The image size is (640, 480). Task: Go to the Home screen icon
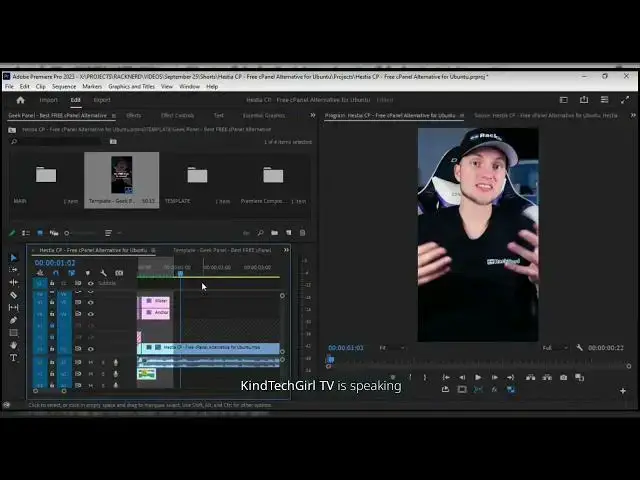click(20, 100)
